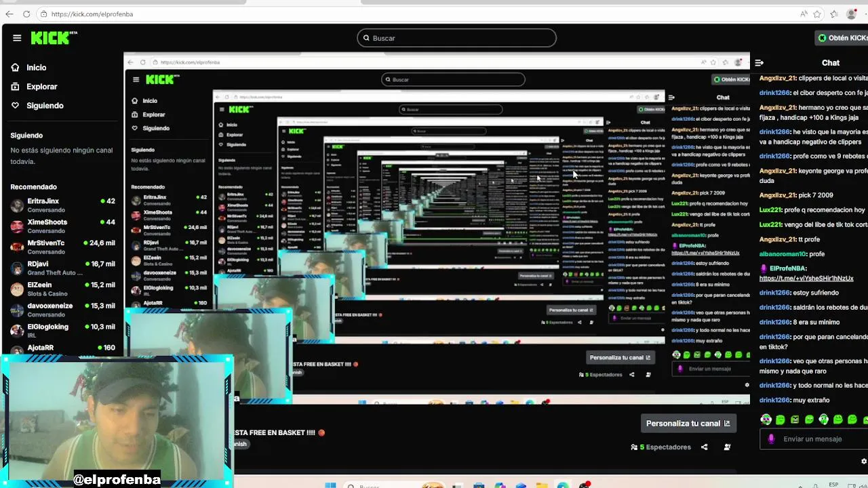The width and height of the screenshot is (868, 488).
Task: Open recommended channel MrStivenTc
Action: point(62,247)
